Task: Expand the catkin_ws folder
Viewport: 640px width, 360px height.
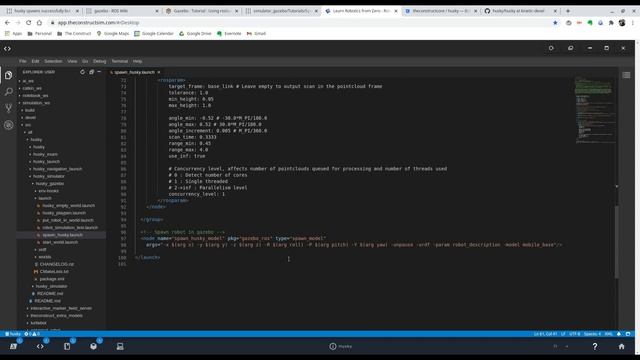Action: pos(32,88)
